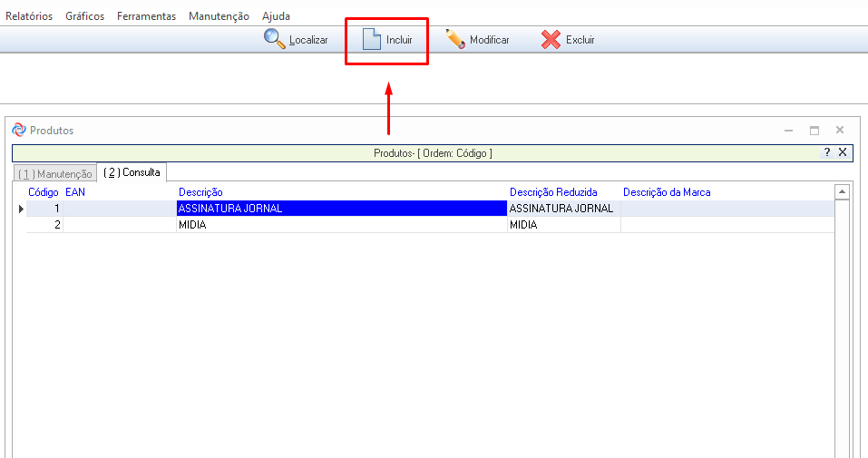The height and width of the screenshot is (458, 868).
Task: Click the Descrição da Marca column header
Action: pyautogui.click(x=667, y=192)
